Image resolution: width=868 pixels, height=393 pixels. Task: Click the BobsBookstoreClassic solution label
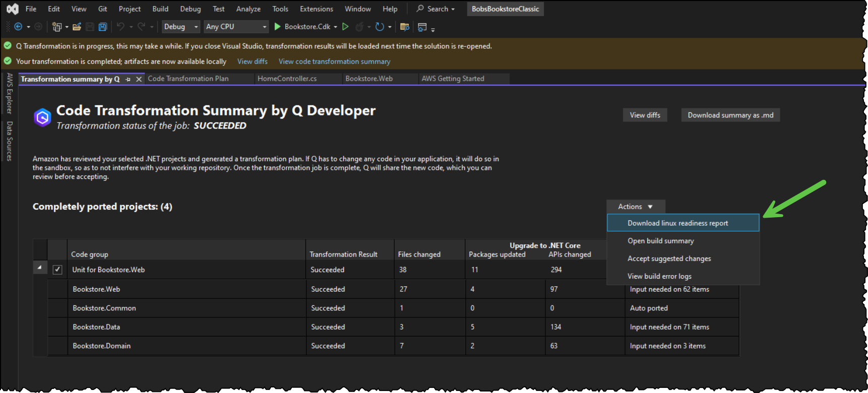(505, 9)
